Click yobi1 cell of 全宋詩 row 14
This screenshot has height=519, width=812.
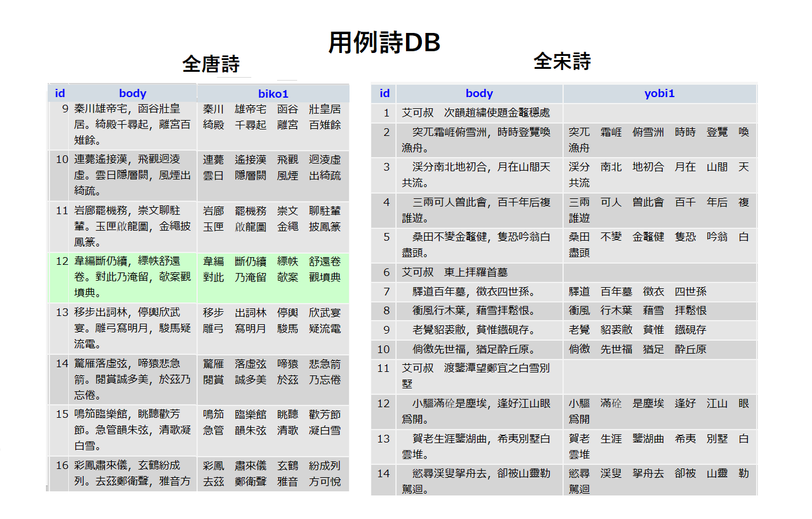pos(660,480)
